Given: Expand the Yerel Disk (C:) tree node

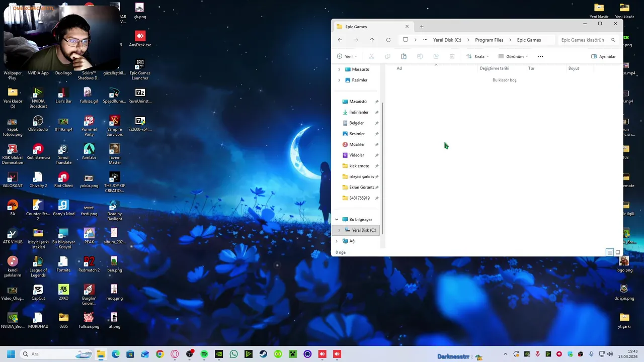Looking at the screenshot, I should [x=339, y=230].
